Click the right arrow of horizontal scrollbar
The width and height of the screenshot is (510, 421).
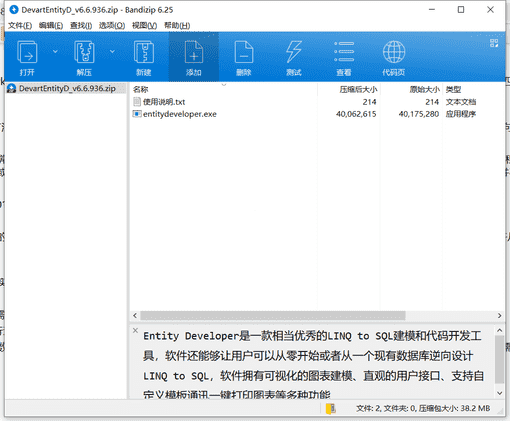499,315
